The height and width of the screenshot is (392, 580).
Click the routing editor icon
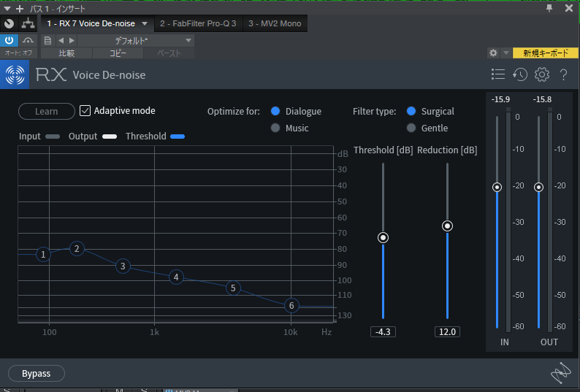28,23
